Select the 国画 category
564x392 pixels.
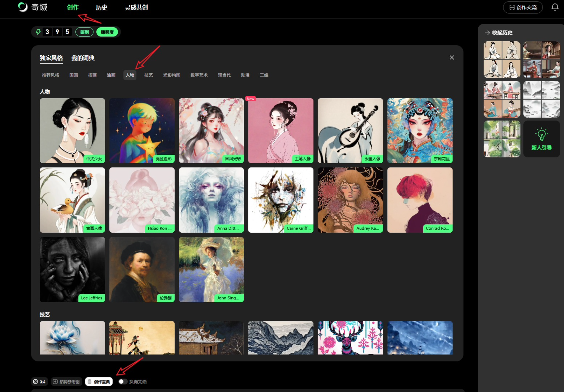pos(74,75)
